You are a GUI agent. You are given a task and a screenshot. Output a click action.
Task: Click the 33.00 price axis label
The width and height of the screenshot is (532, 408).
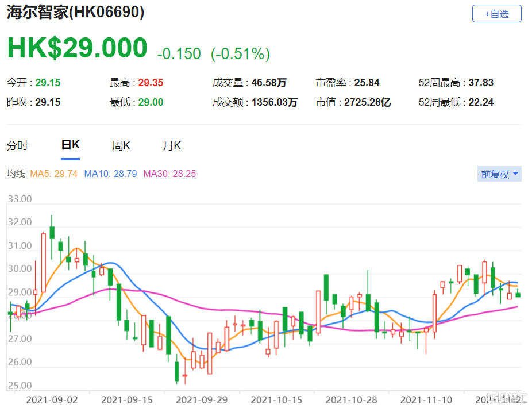(x=20, y=199)
